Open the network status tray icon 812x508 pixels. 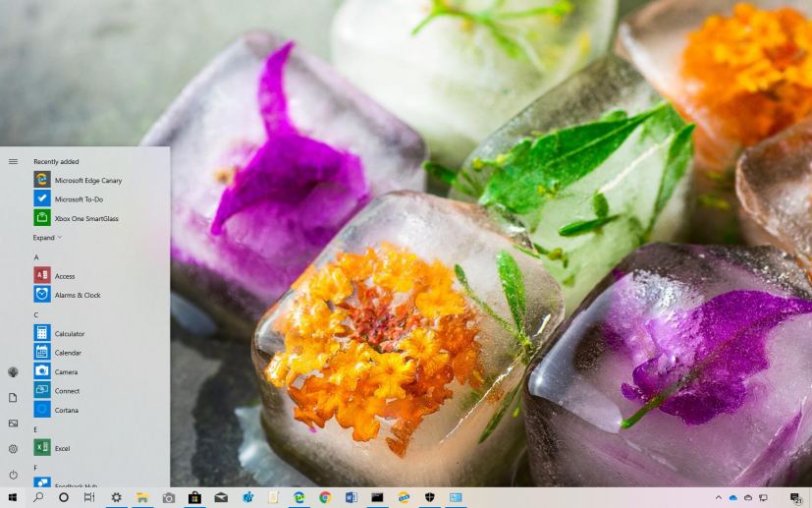tap(763, 497)
